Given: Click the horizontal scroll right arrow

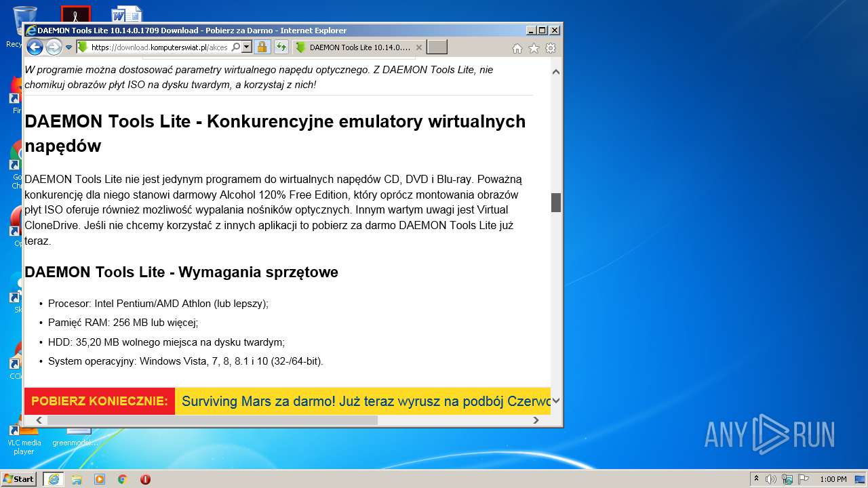Looking at the screenshot, I should click(536, 420).
